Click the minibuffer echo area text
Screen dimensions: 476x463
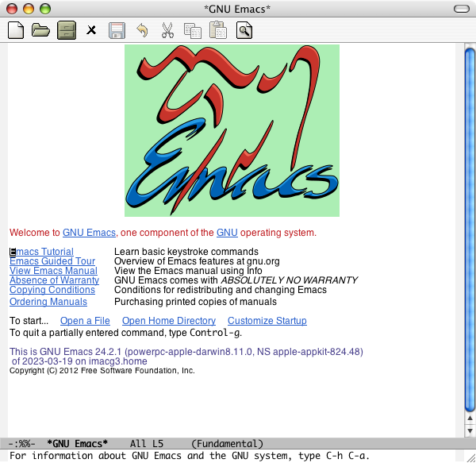coord(190,456)
